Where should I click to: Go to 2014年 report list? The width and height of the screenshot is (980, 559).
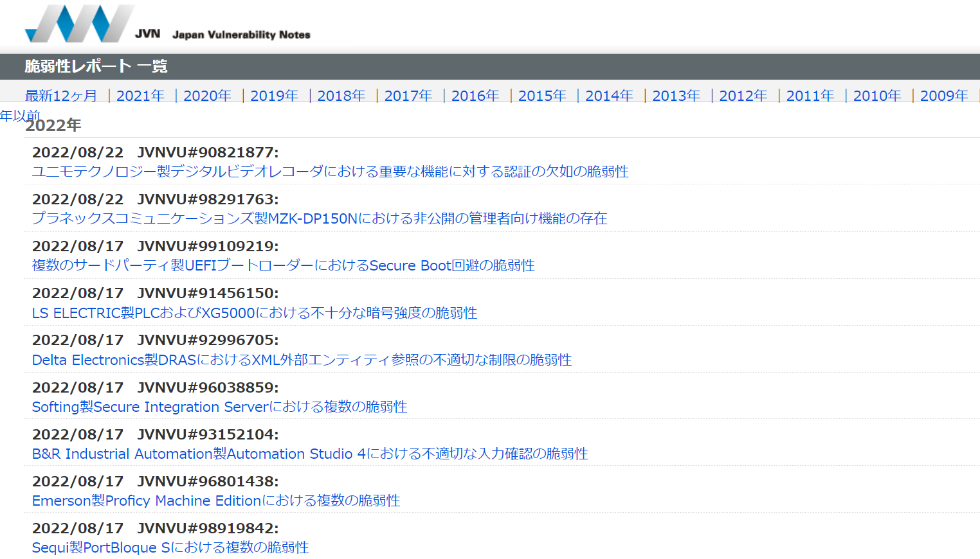coord(609,96)
